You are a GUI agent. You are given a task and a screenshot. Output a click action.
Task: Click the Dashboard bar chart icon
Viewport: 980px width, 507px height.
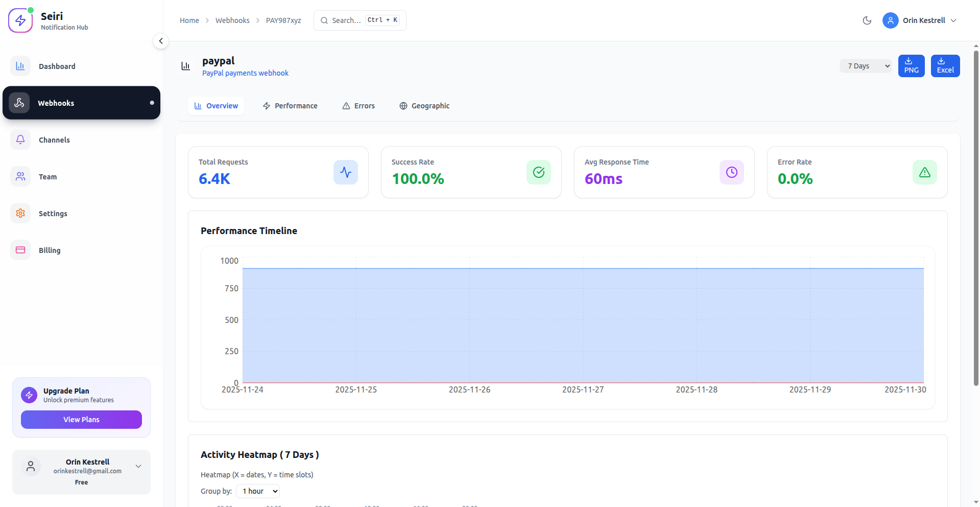pos(20,66)
